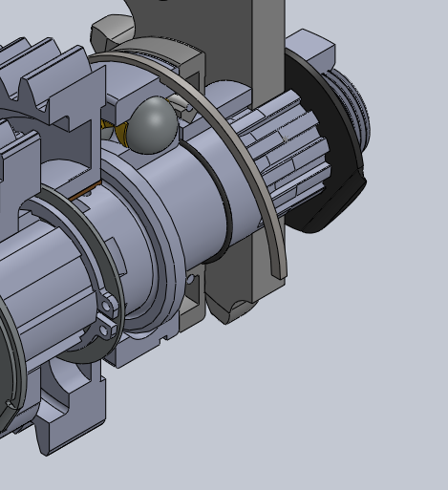Select the rounded bottom edge of the plate

(232, 310)
